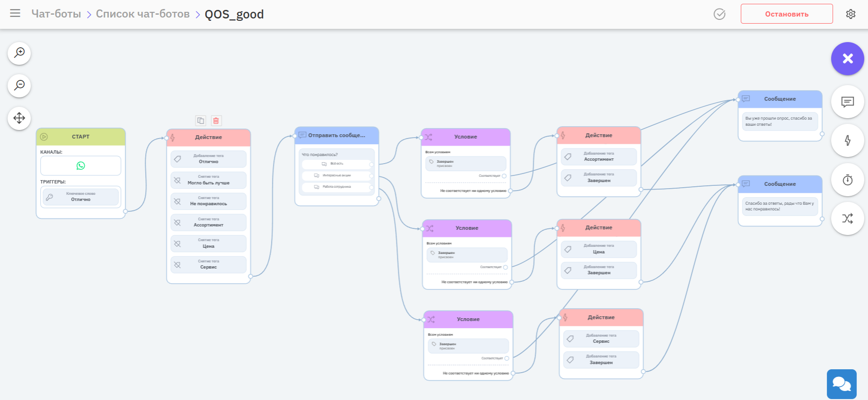
Task: Select the move canvas tool
Action: tap(19, 118)
